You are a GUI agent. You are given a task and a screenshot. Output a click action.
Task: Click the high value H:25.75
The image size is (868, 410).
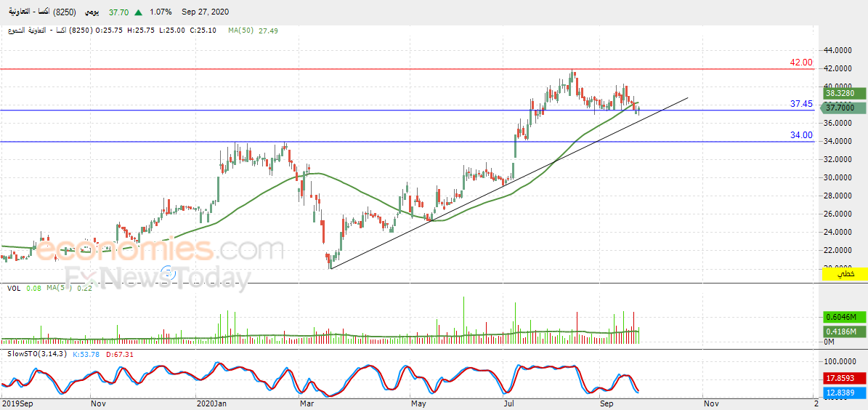tap(140, 31)
